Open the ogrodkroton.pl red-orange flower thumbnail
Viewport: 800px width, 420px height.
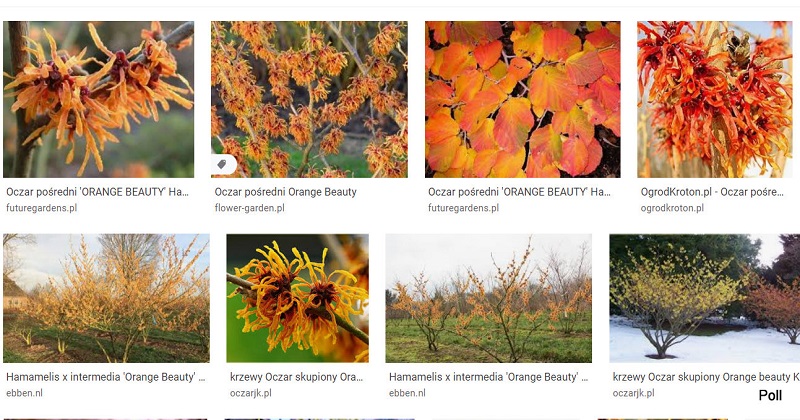pos(714,100)
